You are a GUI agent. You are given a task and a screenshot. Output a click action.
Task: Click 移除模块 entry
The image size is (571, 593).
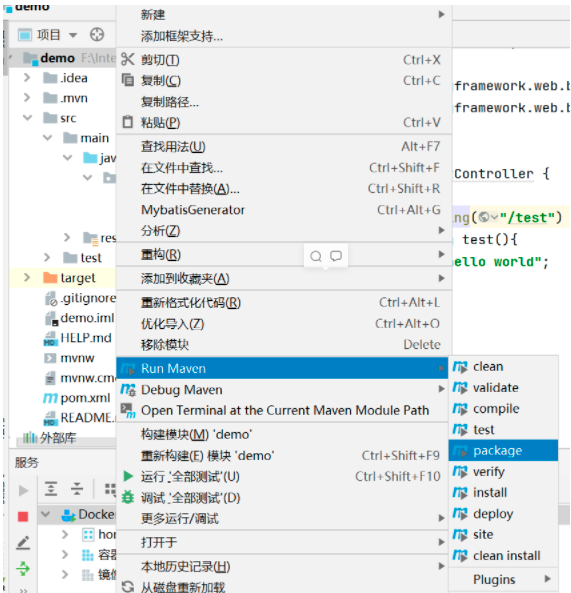pyautogui.click(x=284, y=345)
